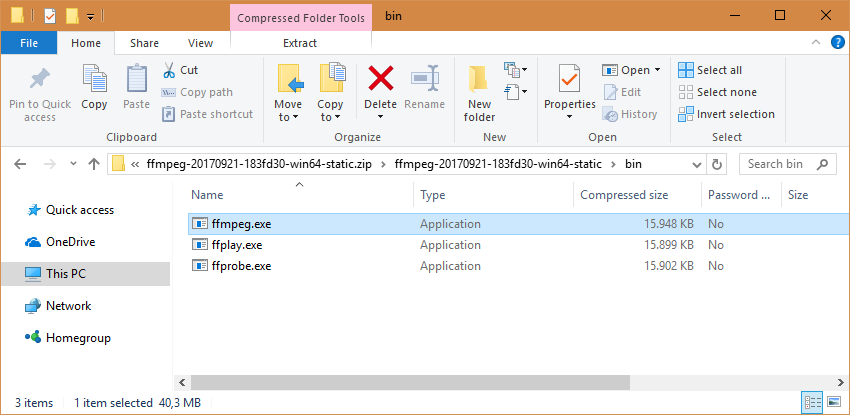850x415 pixels.
Task: Click the win64-static folder breadcrumb
Action: coord(498,164)
